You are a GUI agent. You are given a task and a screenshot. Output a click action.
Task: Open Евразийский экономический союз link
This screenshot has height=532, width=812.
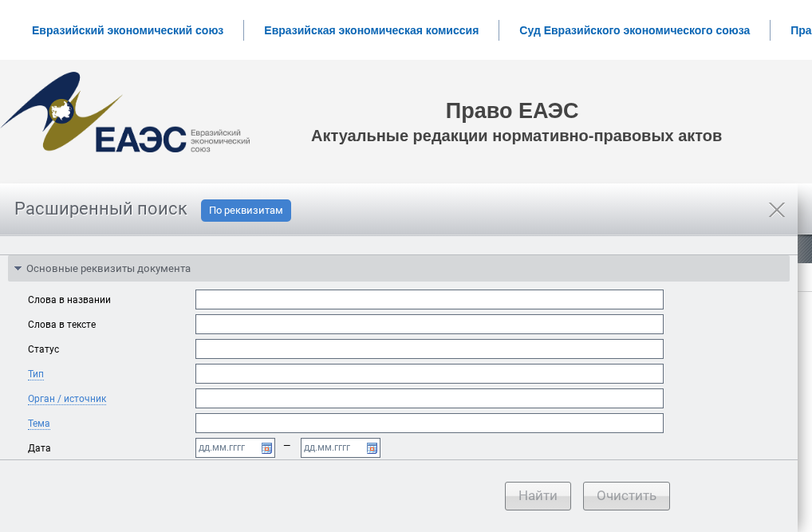coord(128,30)
